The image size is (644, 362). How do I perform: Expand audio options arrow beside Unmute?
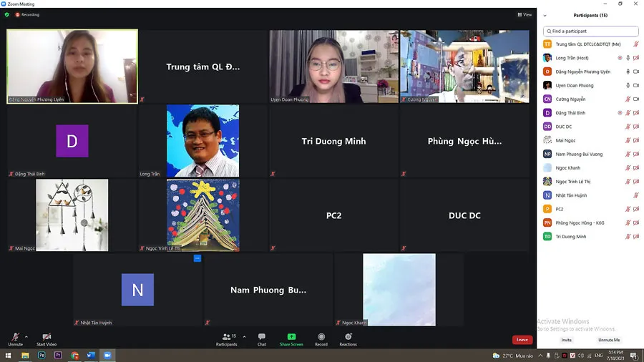26,336
